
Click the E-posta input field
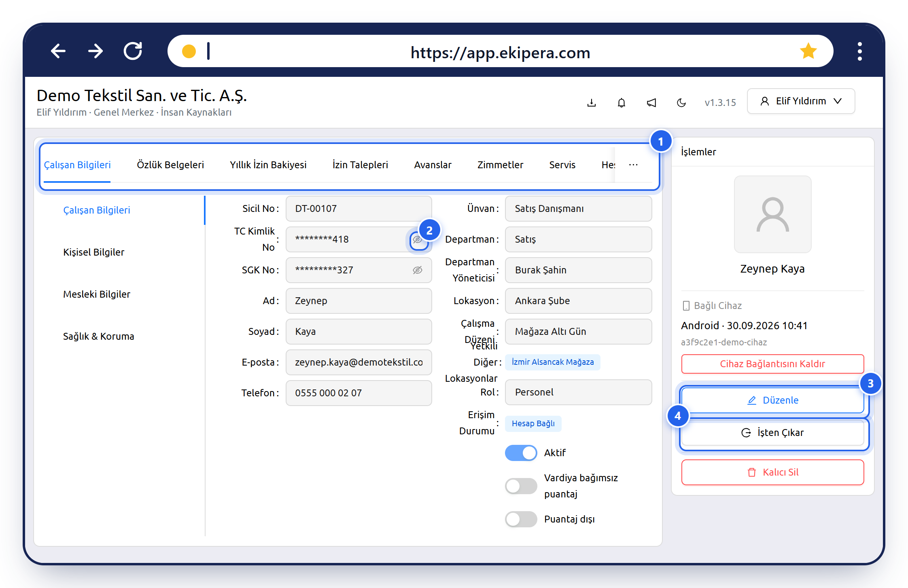359,362
